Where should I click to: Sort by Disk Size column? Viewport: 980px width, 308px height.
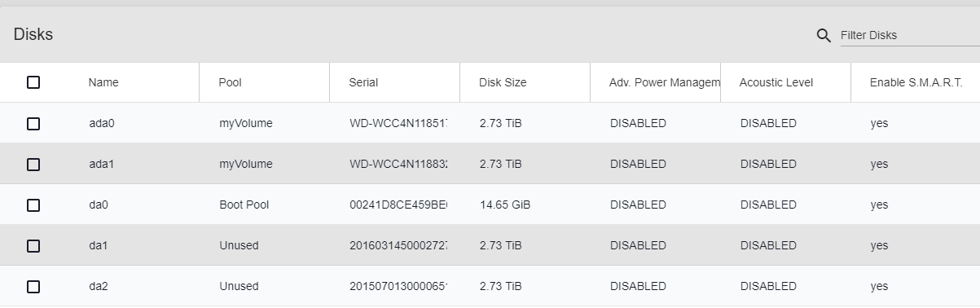coord(503,82)
